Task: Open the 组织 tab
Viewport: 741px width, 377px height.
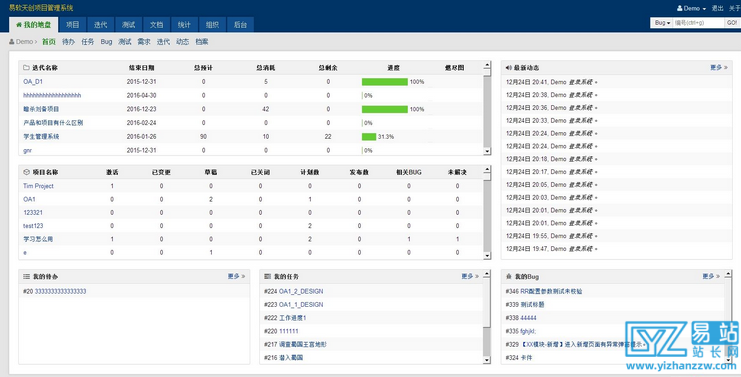Action: pos(212,25)
